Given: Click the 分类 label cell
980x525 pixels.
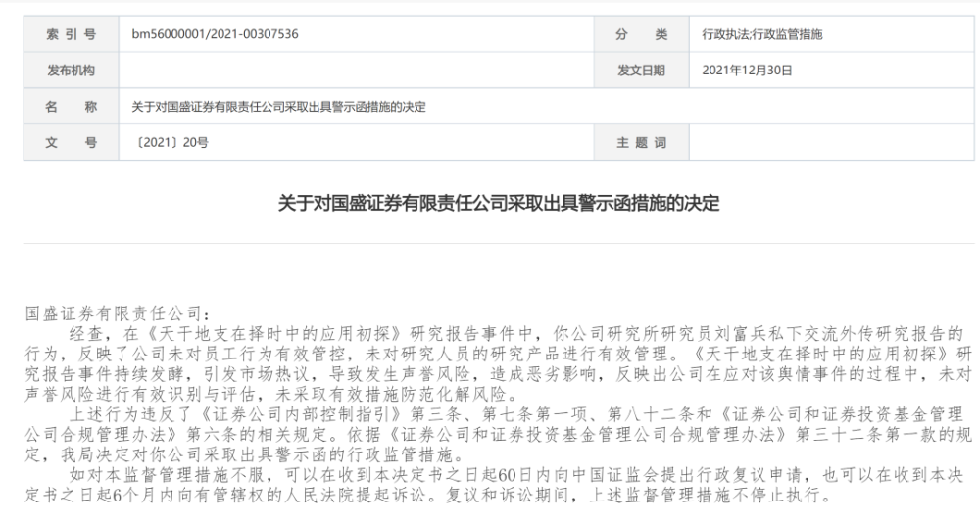Looking at the screenshot, I should click(641, 34).
